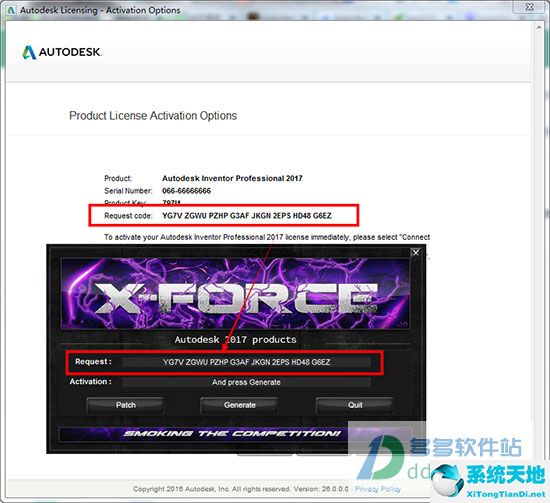Click the Smoking The Competition banner

[232, 434]
